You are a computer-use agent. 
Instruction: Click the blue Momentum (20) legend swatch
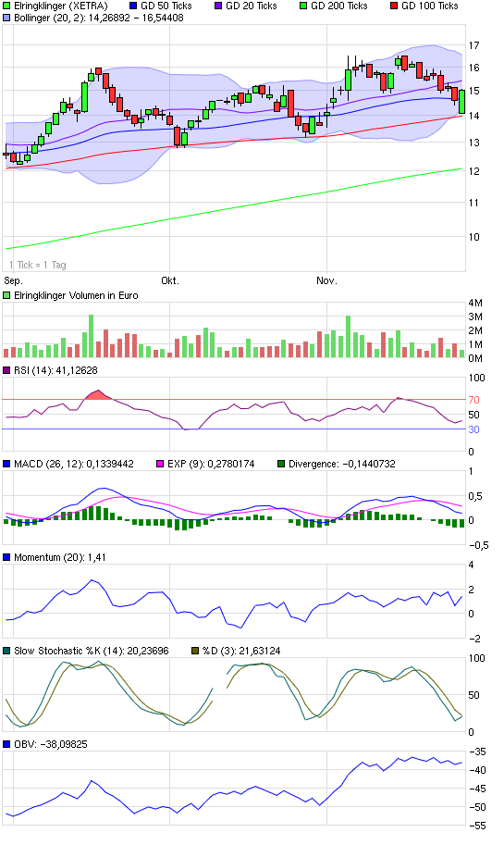(x=6, y=557)
